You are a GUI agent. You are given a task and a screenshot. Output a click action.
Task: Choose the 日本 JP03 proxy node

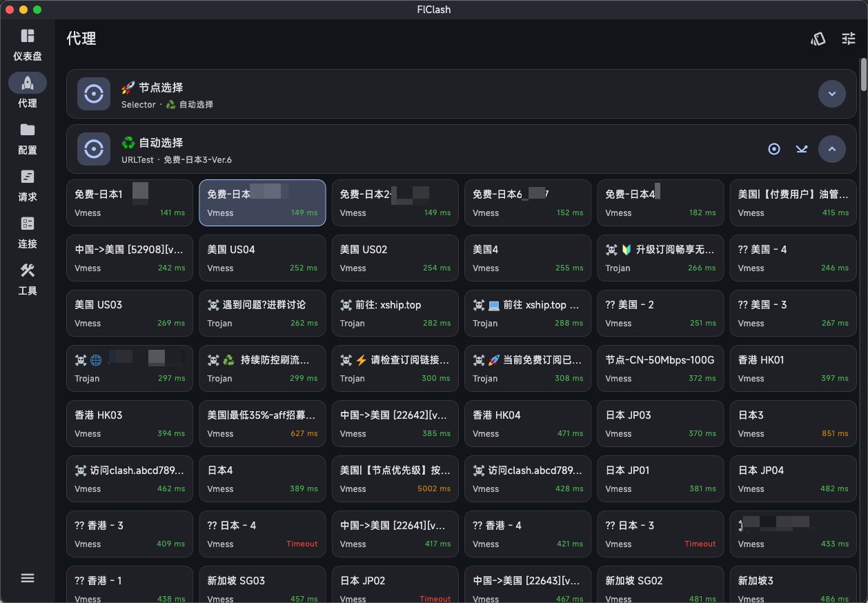click(660, 424)
